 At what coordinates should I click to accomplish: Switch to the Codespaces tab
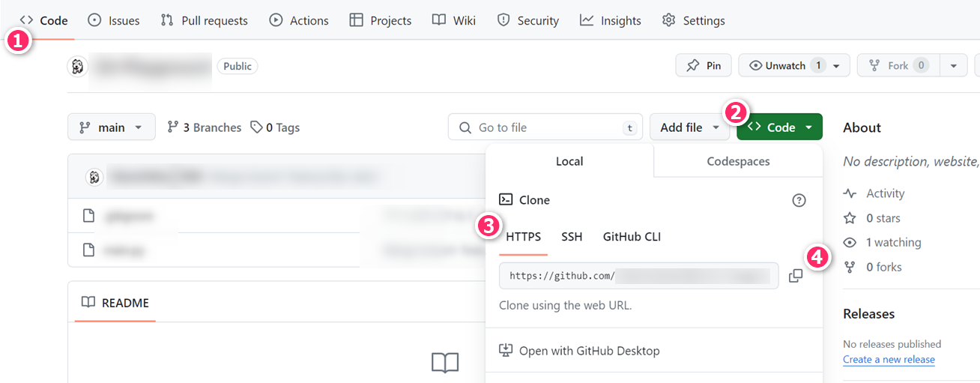(738, 161)
